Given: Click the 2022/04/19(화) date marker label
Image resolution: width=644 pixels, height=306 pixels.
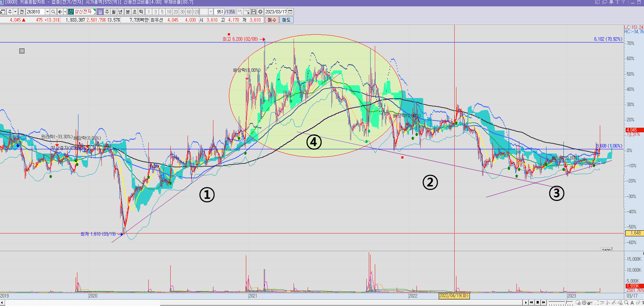Looking at the screenshot, I should pyautogui.click(x=454, y=296).
